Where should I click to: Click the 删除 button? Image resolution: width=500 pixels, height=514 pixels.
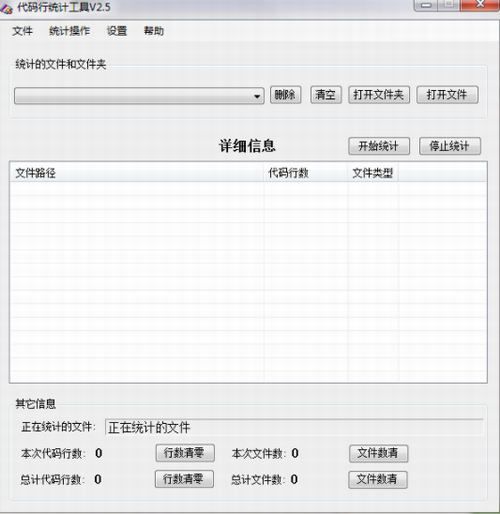click(285, 95)
